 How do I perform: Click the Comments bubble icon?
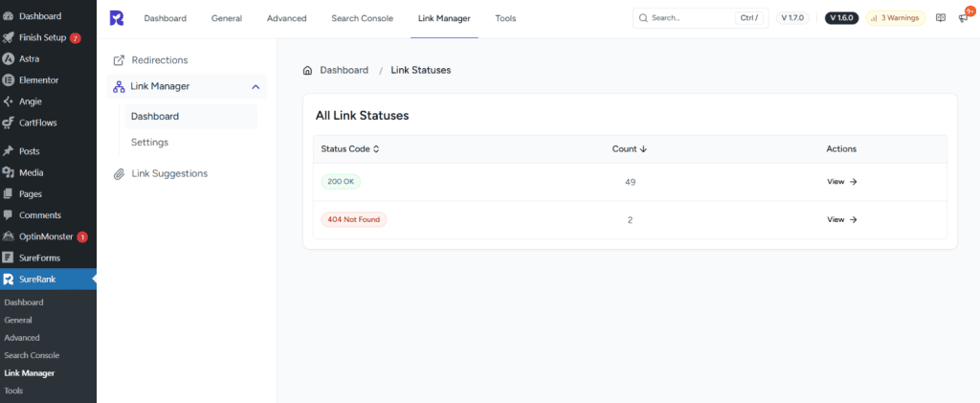[8, 215]
